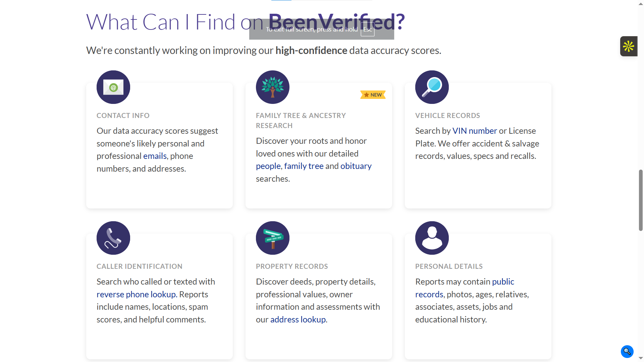Open the obituary search link
The width and height of the screenshot is (644, 362).
coord(356,166)
